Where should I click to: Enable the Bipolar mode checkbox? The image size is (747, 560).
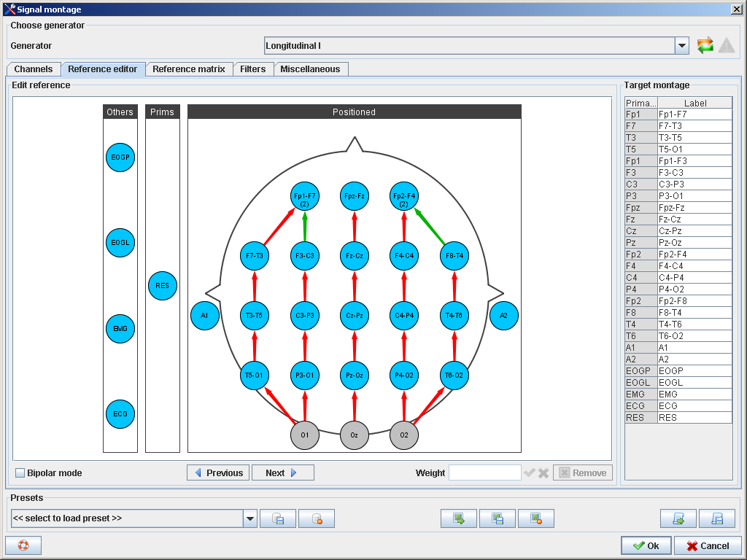tap(20, 472)
